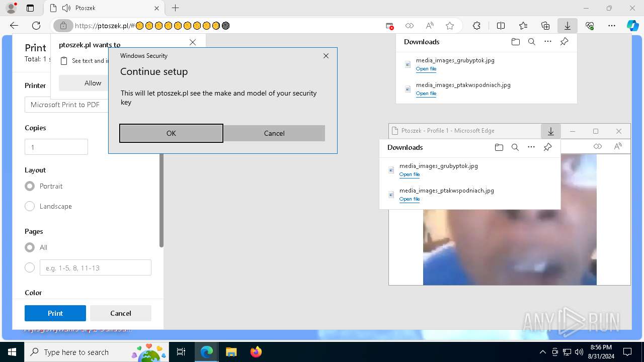Viewport: 644px width, 362px height.
Task: Open file link for media_images_ptakwspodniach.jpg top panel
Action: coord(426,94)
